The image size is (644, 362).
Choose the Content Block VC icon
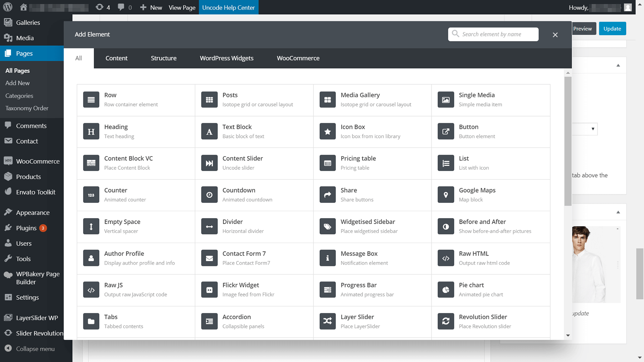click(91, 163)
